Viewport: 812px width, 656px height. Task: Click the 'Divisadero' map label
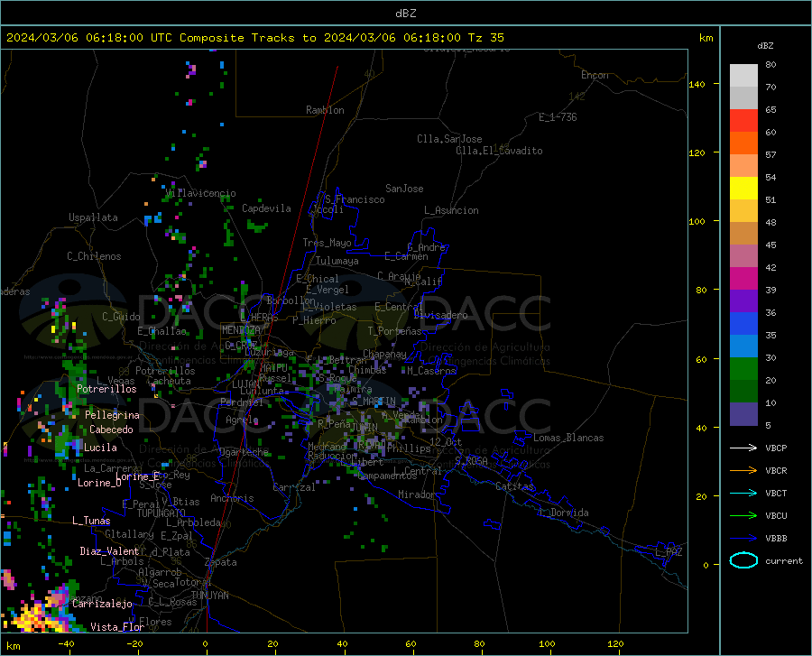point(440,315)
